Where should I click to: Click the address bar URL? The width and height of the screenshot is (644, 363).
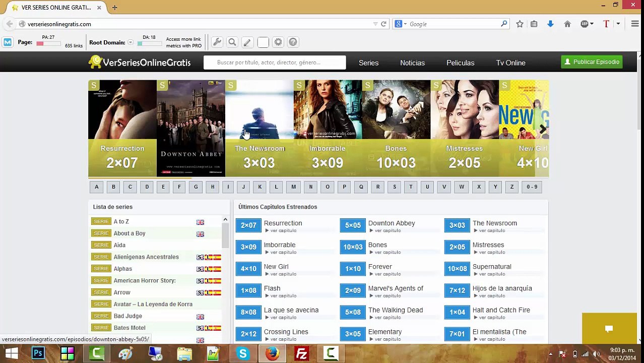point(59,24)
